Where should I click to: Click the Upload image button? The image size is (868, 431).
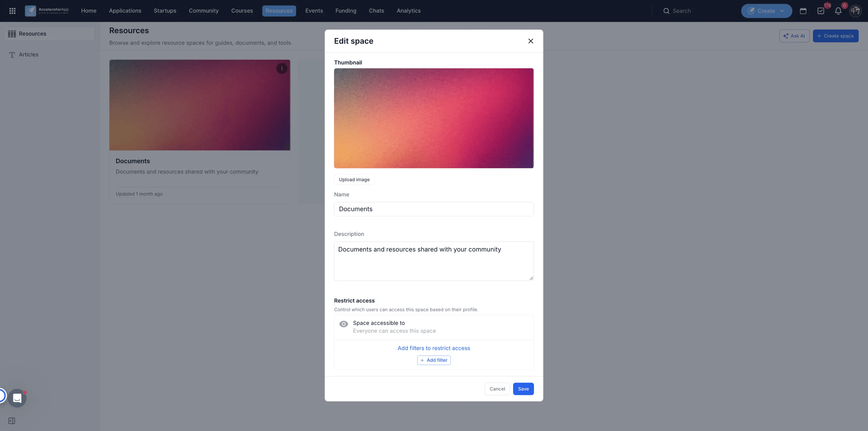tap(354, 180)
